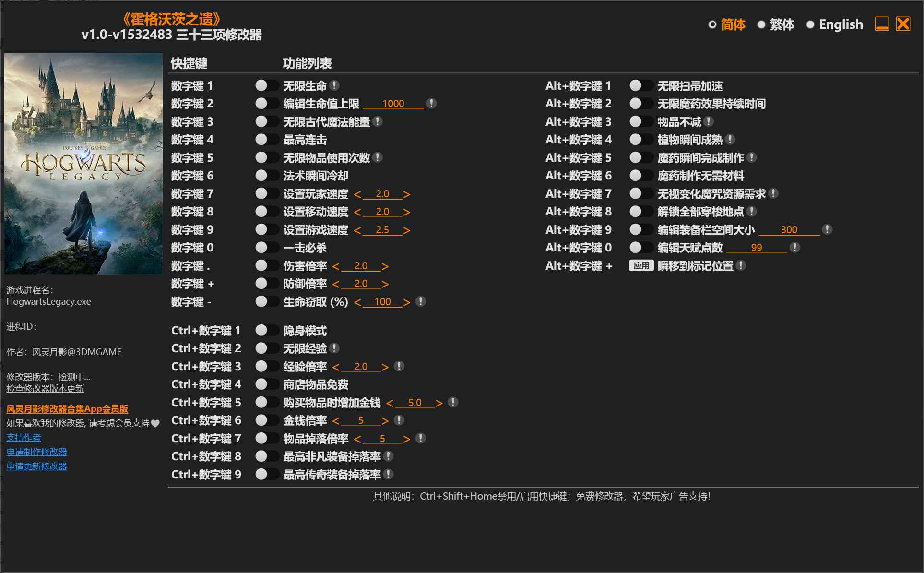Viewport: 924px width, 573px height.
Task: Turn on 一击必杀
Action: (267, 248)
